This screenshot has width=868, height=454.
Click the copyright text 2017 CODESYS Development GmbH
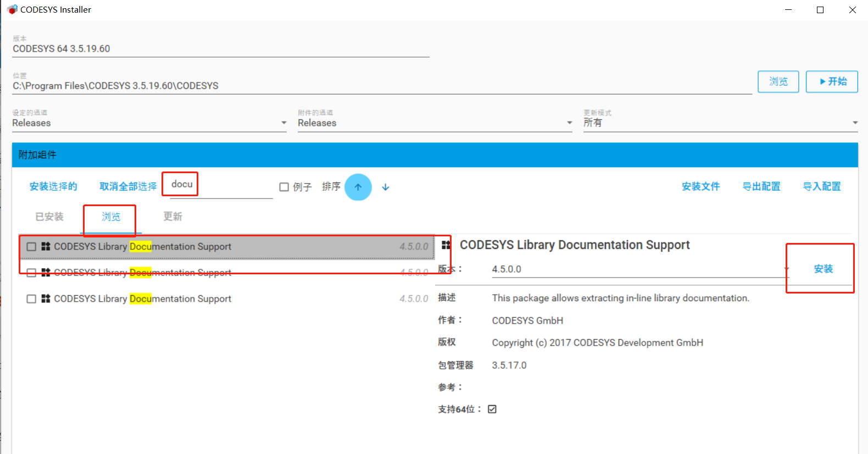click(598, 342)
